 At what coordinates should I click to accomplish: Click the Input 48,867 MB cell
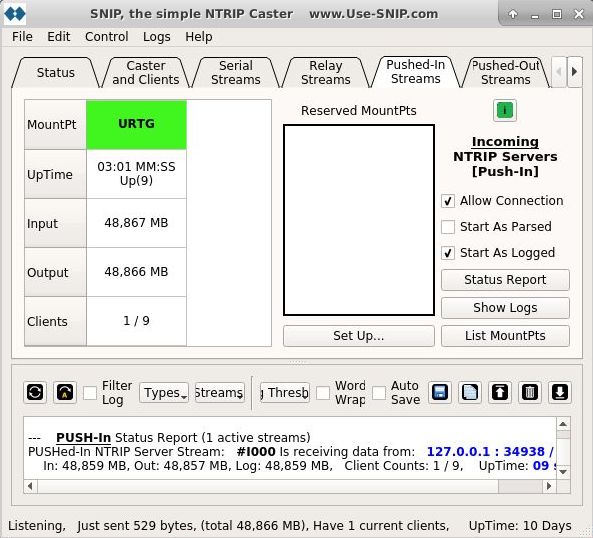tap(136, 223)
